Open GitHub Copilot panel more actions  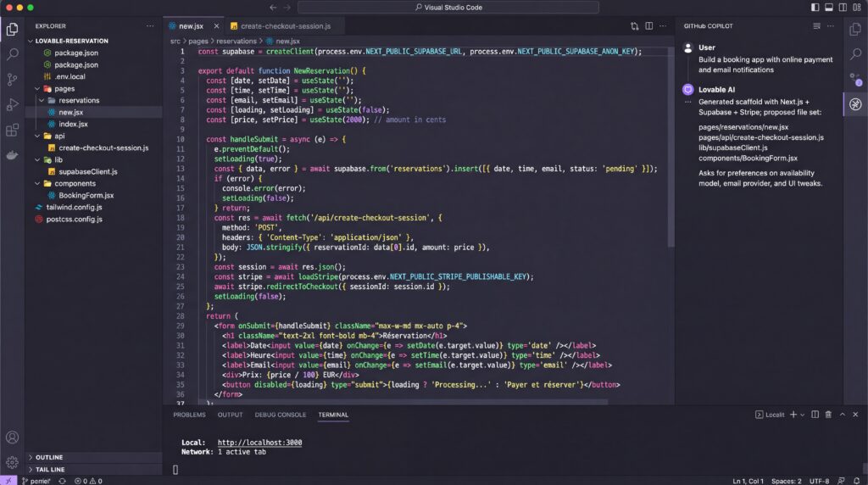coord(831,26)
